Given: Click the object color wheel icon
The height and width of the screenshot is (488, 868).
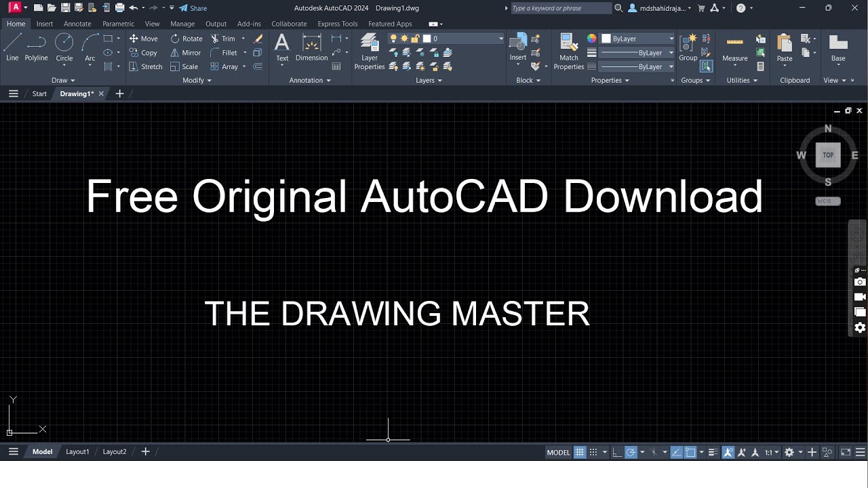Looking at the screenshot, I should 591,39.
